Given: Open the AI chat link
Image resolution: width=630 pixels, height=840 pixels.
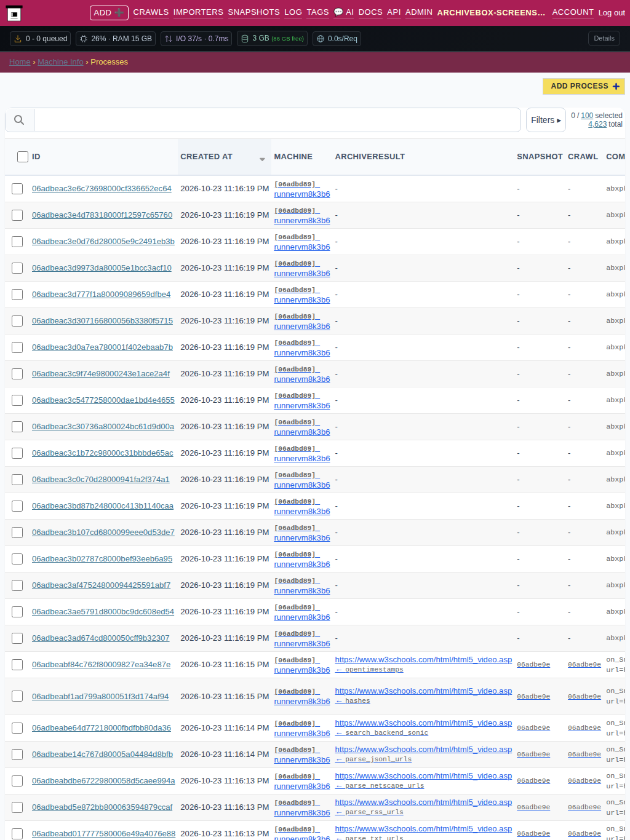Looking at the screenshot, I should point(343,12).
